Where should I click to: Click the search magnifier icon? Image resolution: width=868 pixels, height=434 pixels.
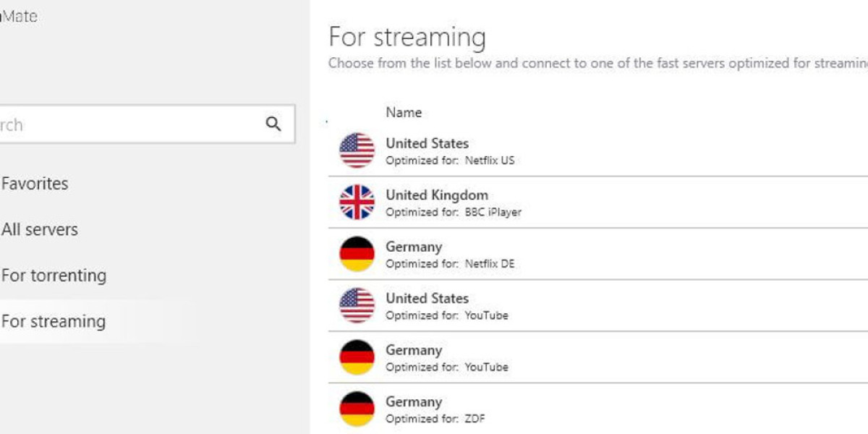pyautogui.click(x=273, y=124)
